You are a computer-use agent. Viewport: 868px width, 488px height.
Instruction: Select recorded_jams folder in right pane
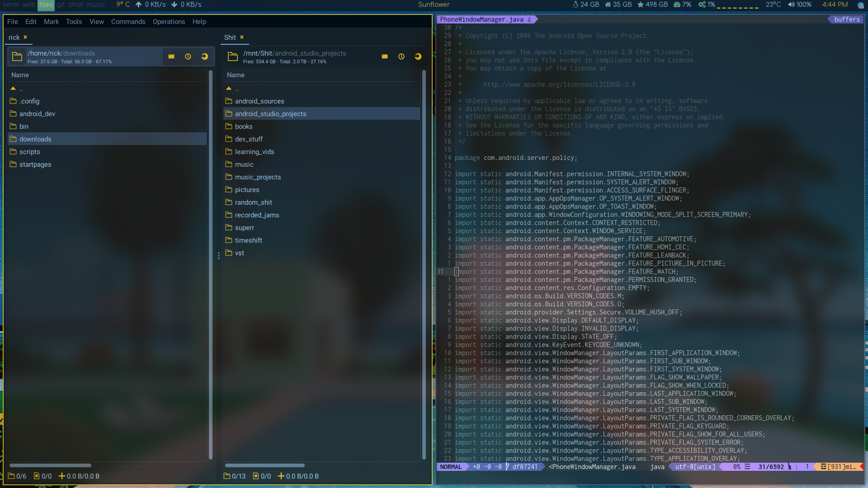click(x=322, y=215)
